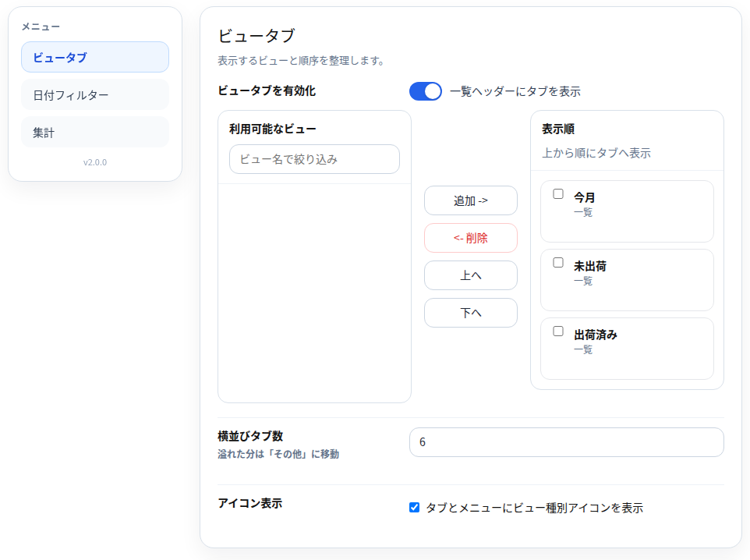Uncheck the ビュー種別アイコンを表示 checkbox
The height and width of the screenshot is (560, 750).
[x=414, y=507]
